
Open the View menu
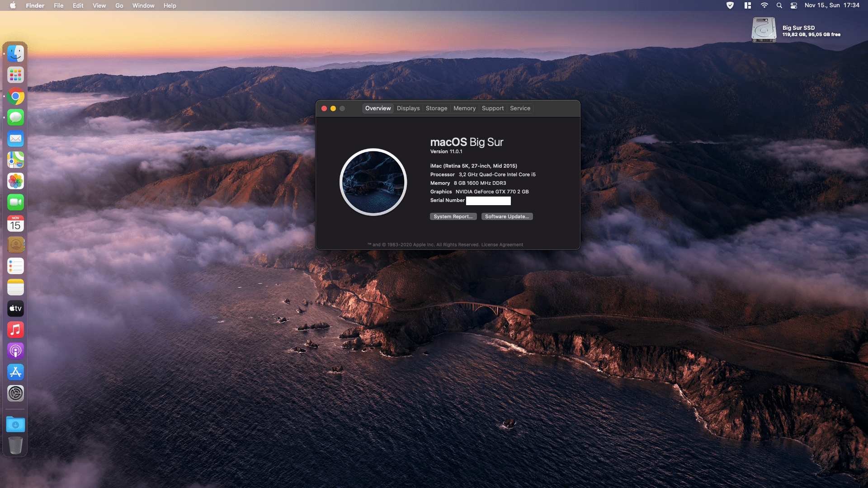[x=99, y=5]
